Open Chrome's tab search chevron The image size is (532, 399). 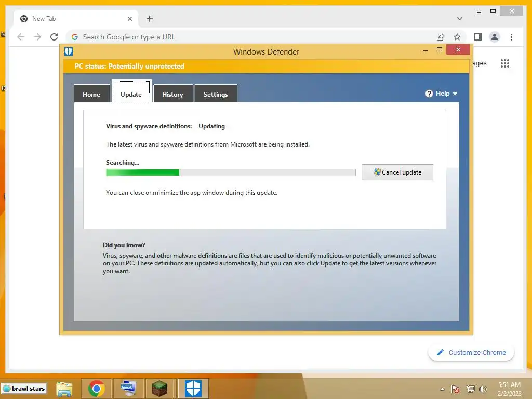(x=460, y=19)
